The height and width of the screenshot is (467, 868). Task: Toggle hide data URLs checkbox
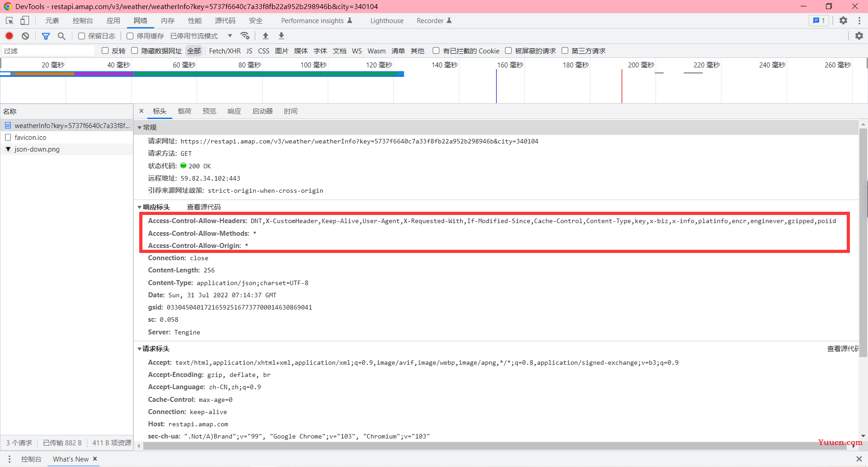[x=134, y=51]
